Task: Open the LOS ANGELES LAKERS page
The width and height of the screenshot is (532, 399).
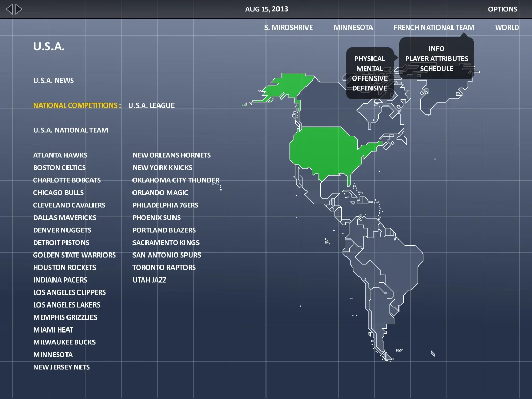Action: [66, 304]
